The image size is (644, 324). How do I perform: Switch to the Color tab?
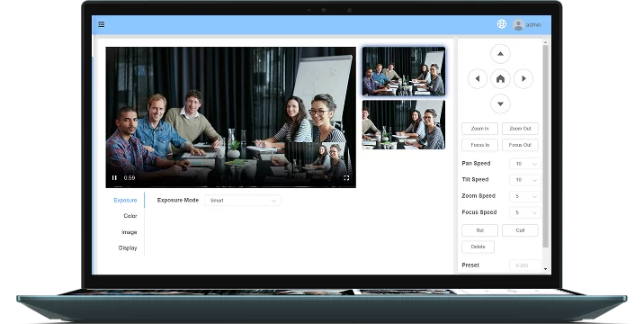[130, 216]
